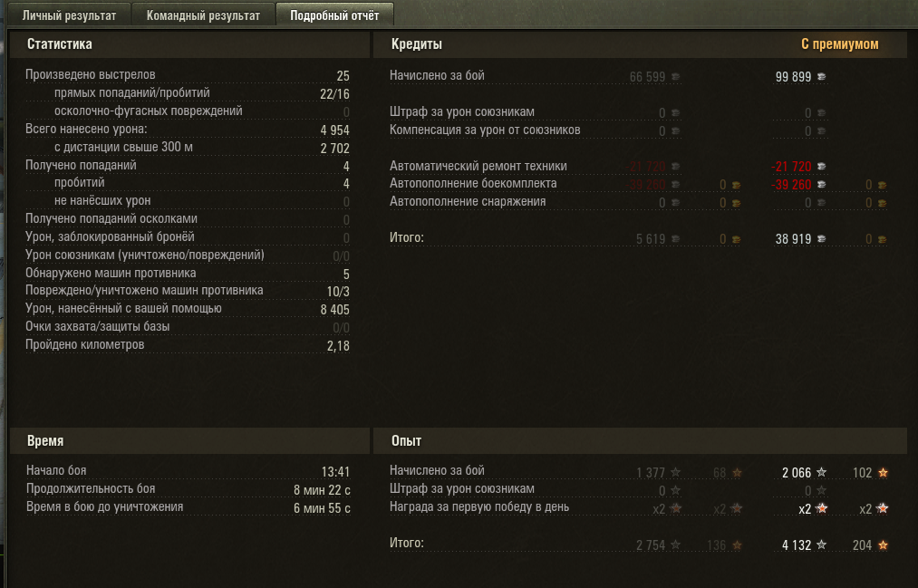Click the 8 405 assisted damage value

(x=335, y=310)
